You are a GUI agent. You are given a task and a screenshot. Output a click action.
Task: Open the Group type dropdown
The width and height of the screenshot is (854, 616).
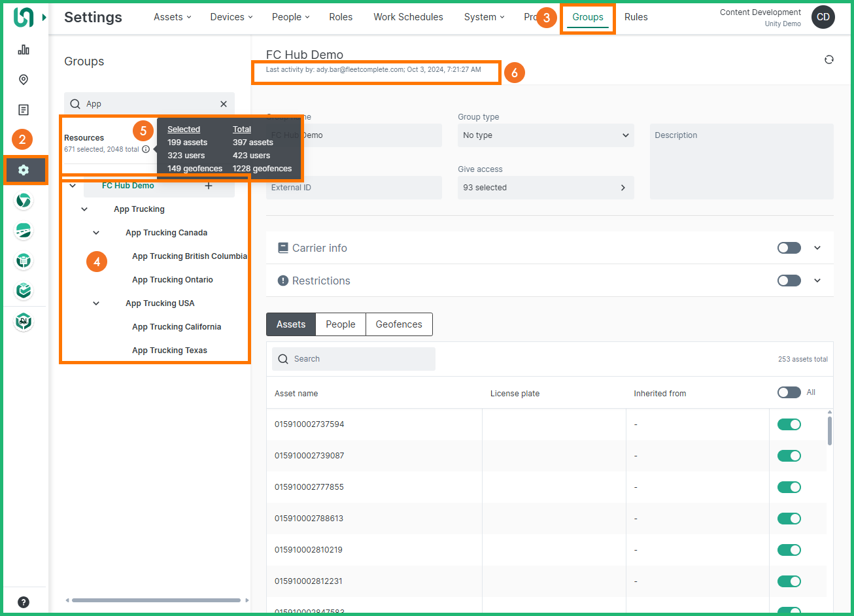click(545, 135)
